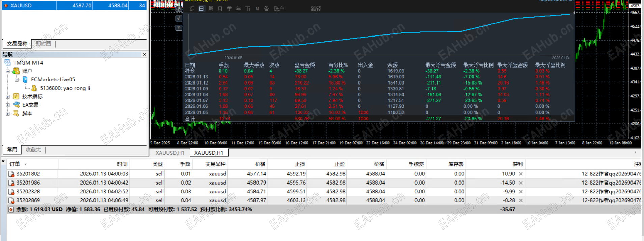644x241 pixels.
Task: Close order 35202869 with its X button
Action: click(521, 200)
